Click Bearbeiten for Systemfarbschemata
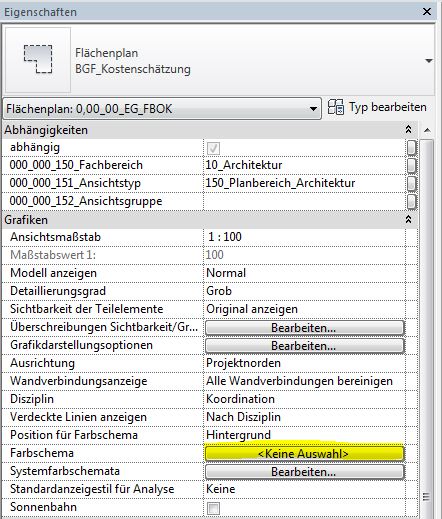Viewport: 442px width, 519px height. pos(304,472)
